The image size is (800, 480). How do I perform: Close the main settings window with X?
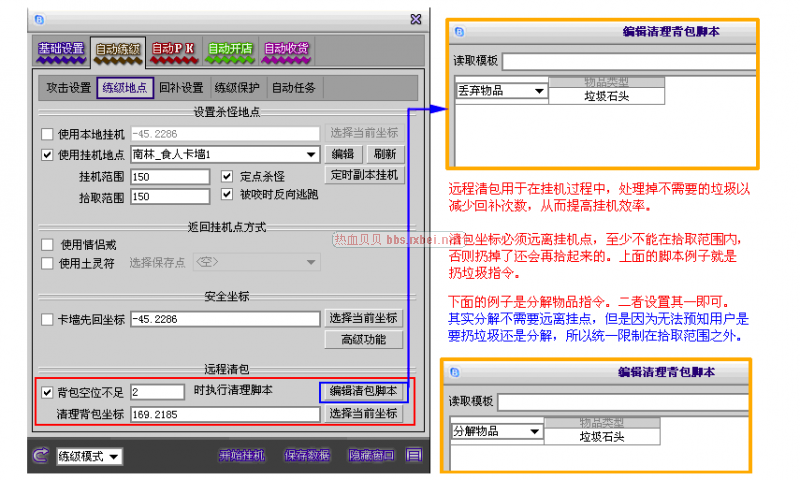point(415,19)
